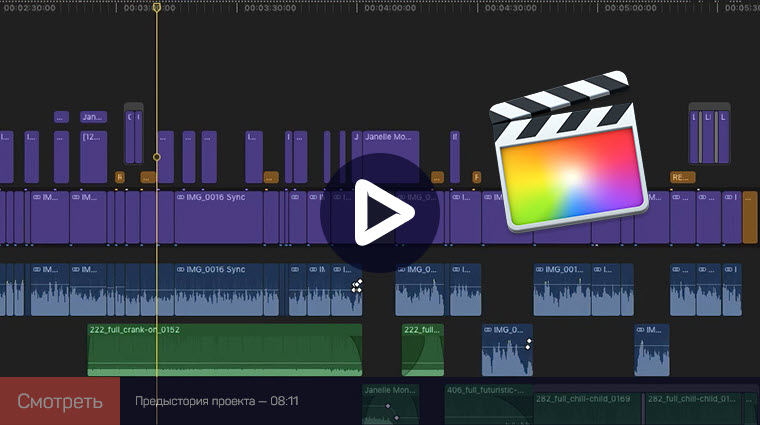Image resolution: width=760 pixels, height=425 pixels.
Task: Click the orange RE... marker clip
Action: [682, 177]
